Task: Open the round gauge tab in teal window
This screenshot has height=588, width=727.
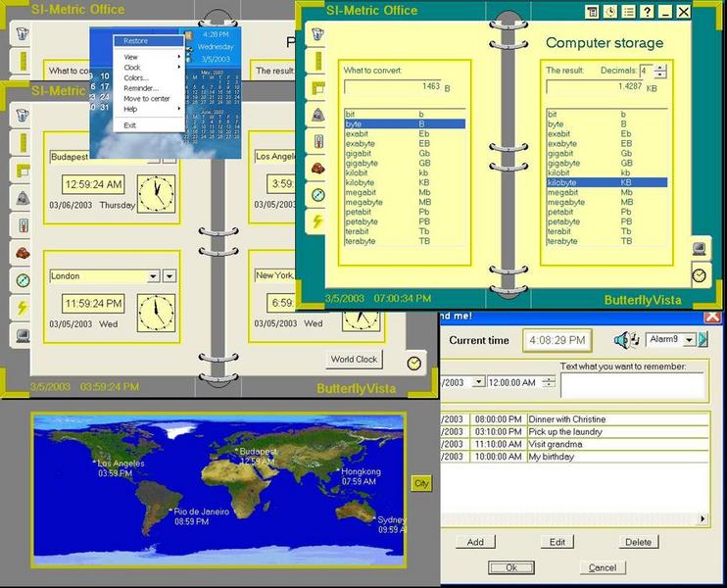Action: pos(318,195)
